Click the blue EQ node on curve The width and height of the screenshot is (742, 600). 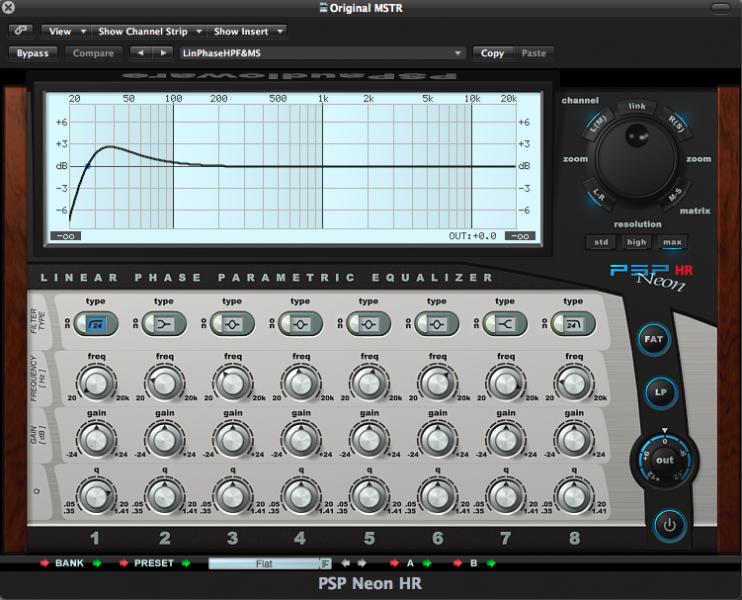(88, 166)
